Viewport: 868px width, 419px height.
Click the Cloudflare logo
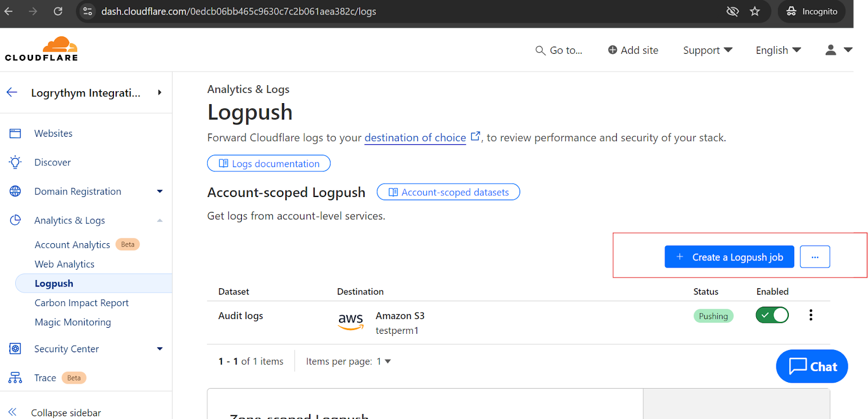pyautogui.click(x=42, y=49)
